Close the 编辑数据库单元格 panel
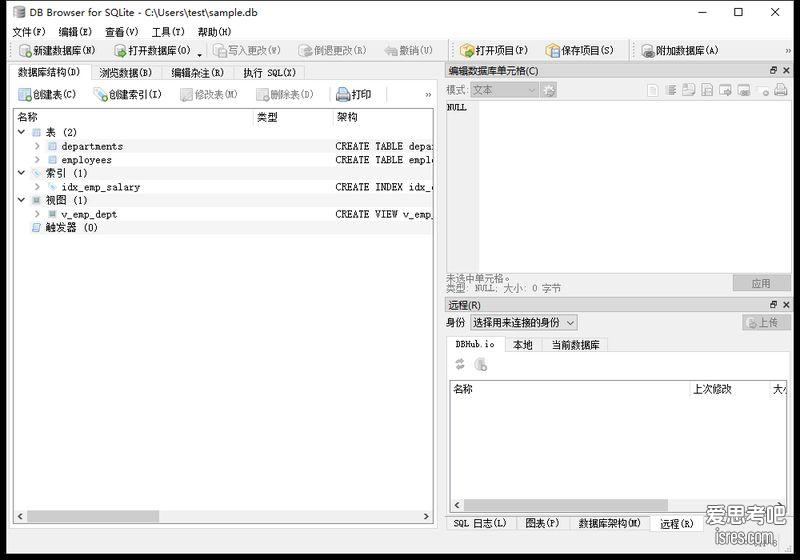 (786, 70)
